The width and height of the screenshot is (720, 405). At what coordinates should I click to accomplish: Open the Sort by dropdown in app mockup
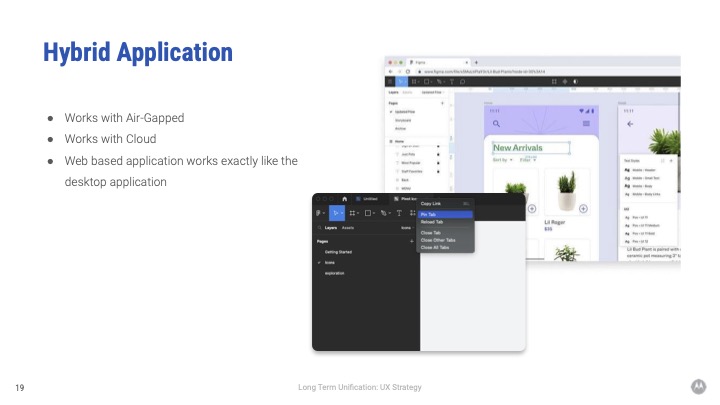point(502,160)
